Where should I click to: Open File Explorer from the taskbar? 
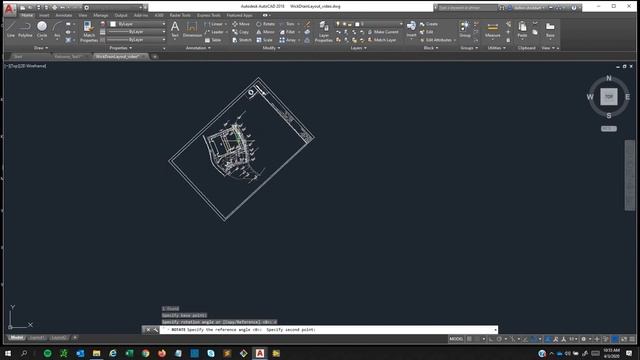click(x=96, y=353)
